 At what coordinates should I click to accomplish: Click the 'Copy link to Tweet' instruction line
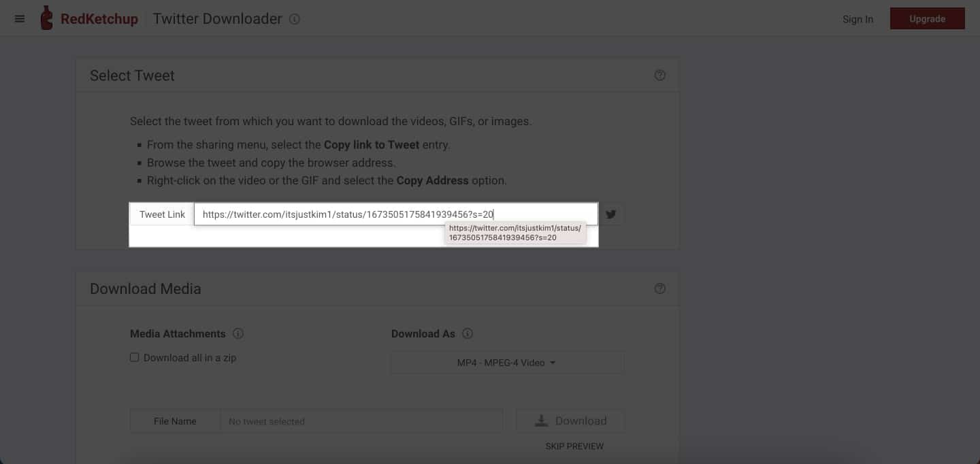tap(299, 145)
